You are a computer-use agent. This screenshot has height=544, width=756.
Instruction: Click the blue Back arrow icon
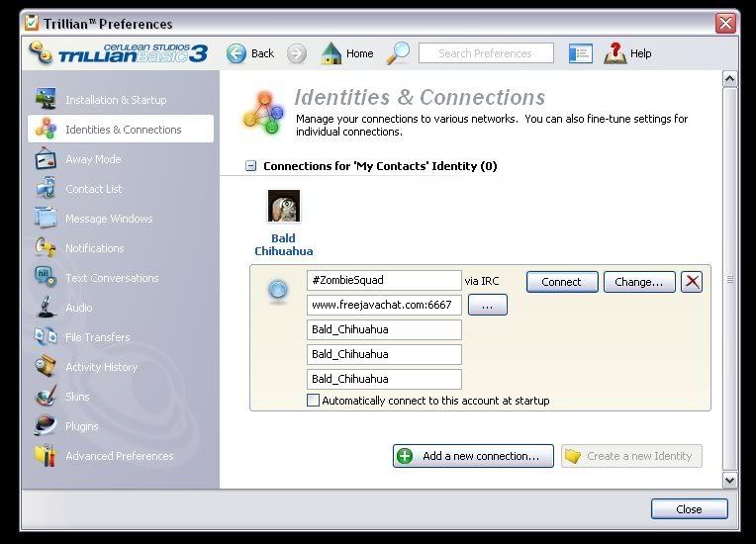click(x=236, y=53)
